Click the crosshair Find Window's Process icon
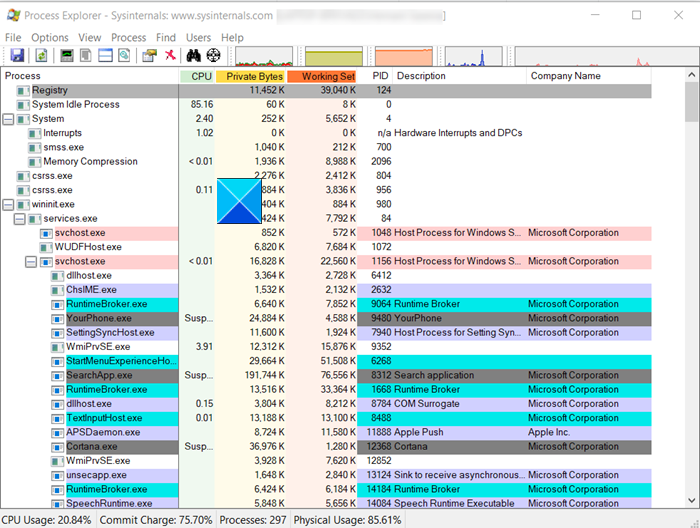Image resolution: width=700 pixels, height=528 pixels. tap(213, 56)
